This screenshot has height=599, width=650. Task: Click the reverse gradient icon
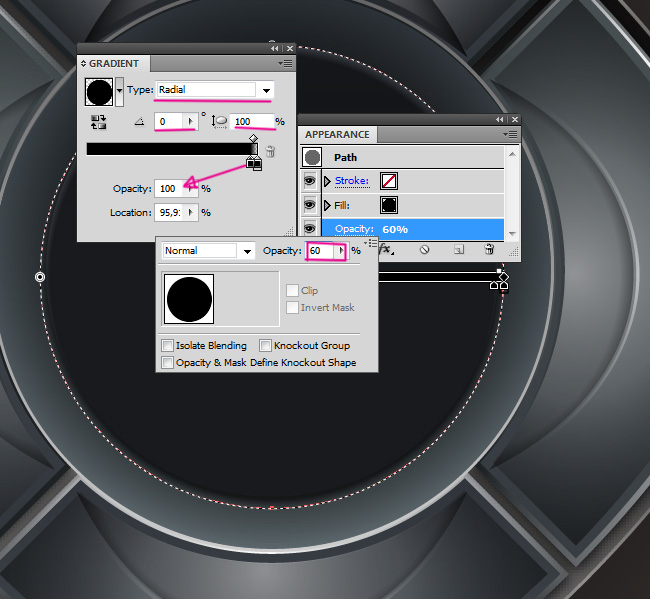(98, 122)
